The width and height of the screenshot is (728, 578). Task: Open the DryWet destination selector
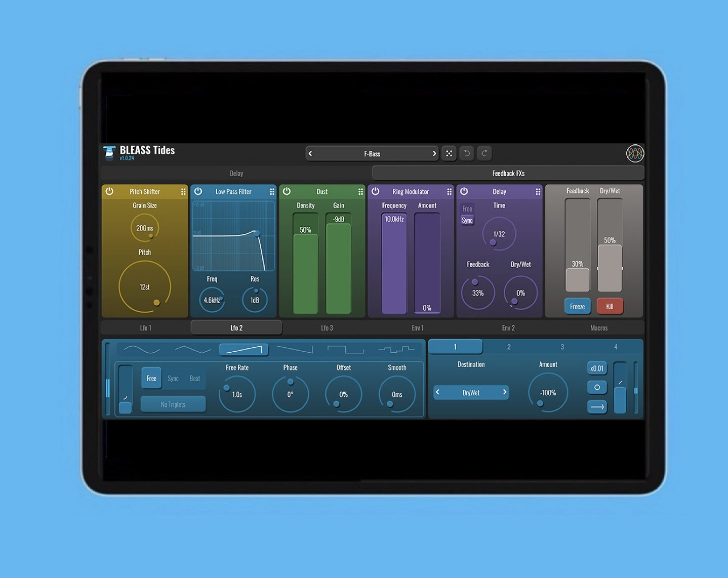(x=471, y=392)
